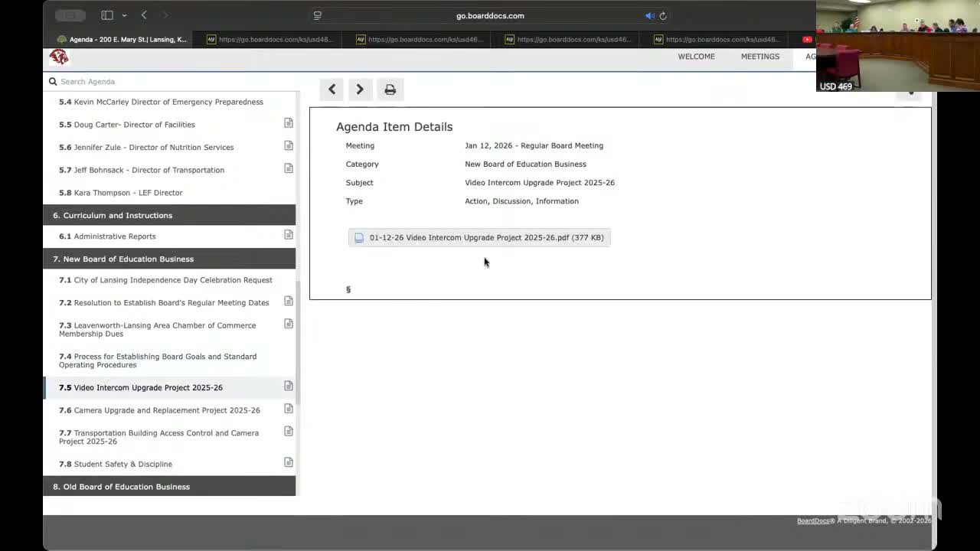Select 5.4 Kevin McCarley Director of Emergency Preparedness
This screenshot has width=980, height=551.
click(x=161, y=102)
